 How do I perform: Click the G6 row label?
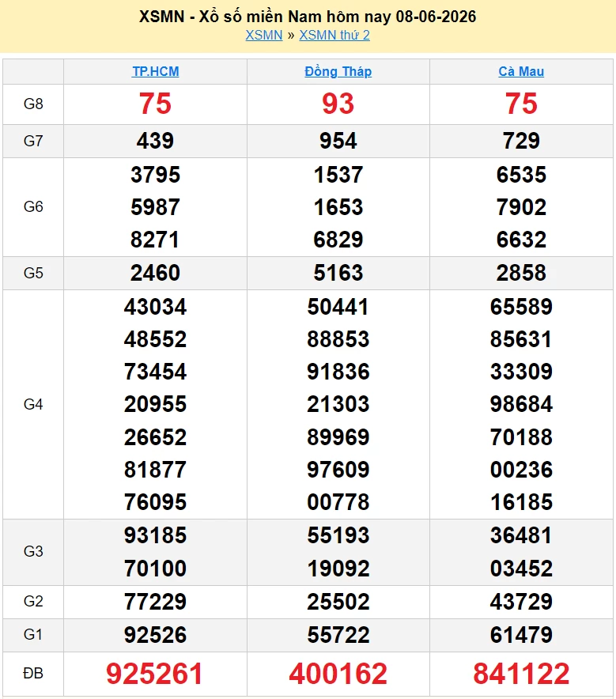pyautogui.click(x=33, y=207)
